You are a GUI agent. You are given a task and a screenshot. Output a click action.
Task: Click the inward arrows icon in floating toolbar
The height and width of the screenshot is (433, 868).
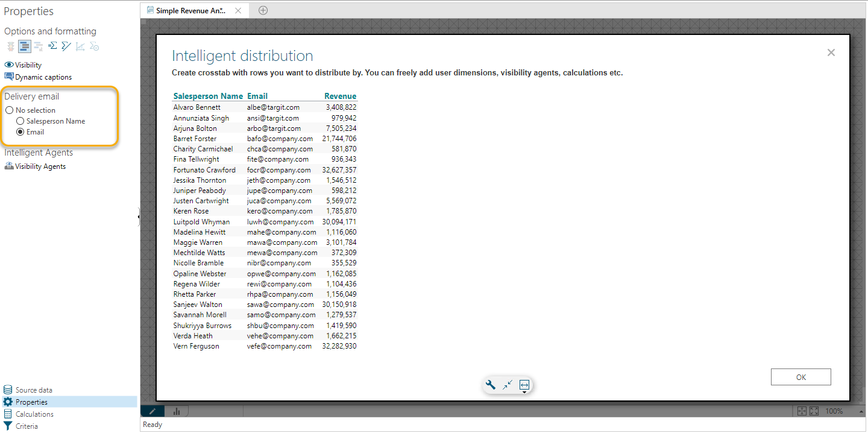point(508,385)
